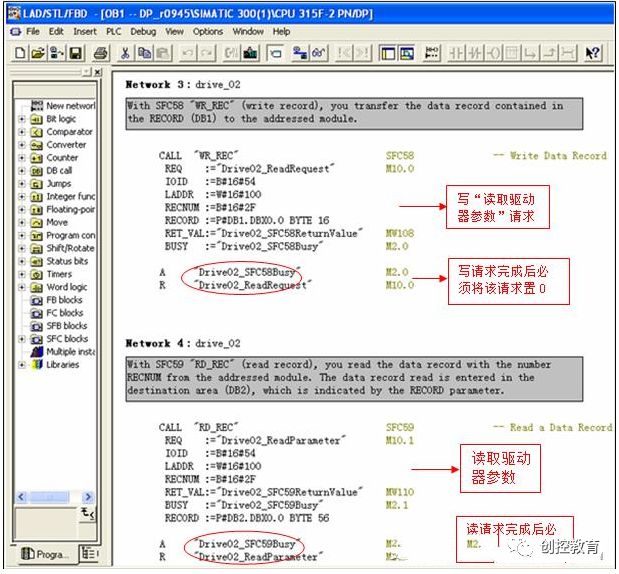Expand the Jumps tree node
619x574 pixels.
(22, 184)
